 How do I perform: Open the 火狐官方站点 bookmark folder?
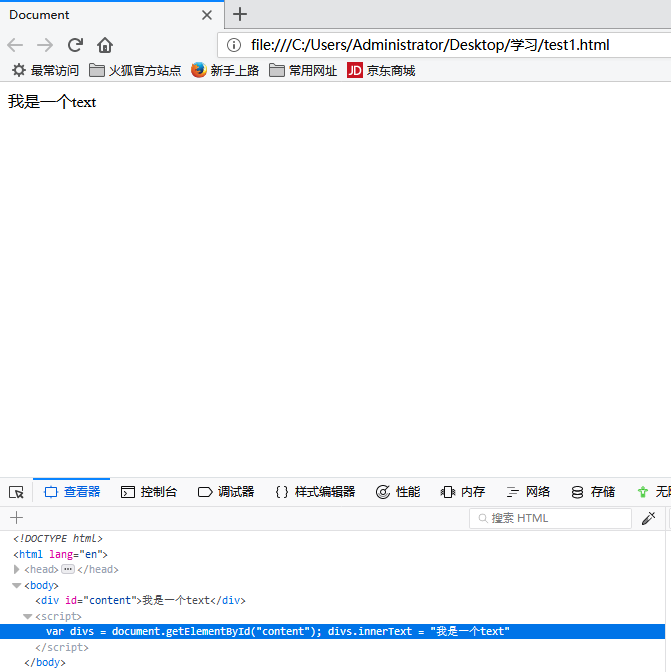135,70
